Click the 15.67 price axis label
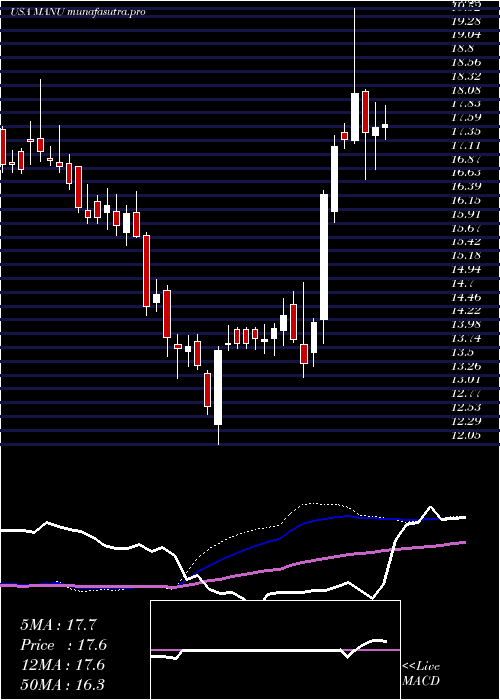Screen dimensions: 500x700 [467, 228]
